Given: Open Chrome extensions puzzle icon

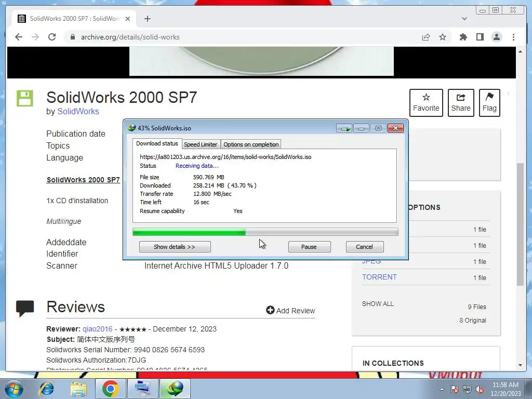Looking at the screenshot, I should 463,37.
